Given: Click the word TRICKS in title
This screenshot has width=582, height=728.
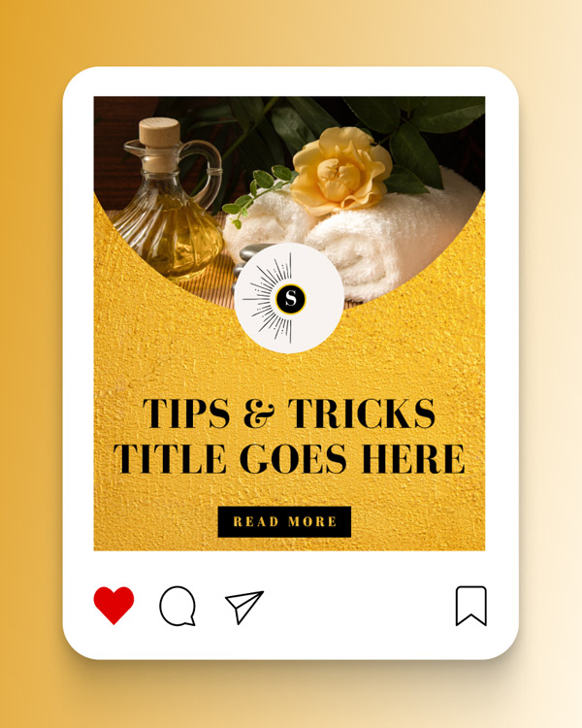Looking at the screenshot, I should click(362, 413).
